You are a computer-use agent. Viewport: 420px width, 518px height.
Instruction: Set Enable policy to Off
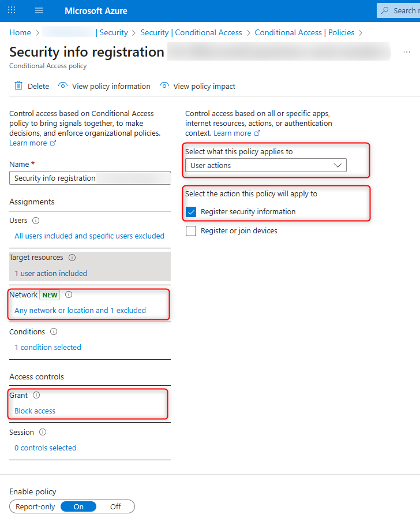115,506
